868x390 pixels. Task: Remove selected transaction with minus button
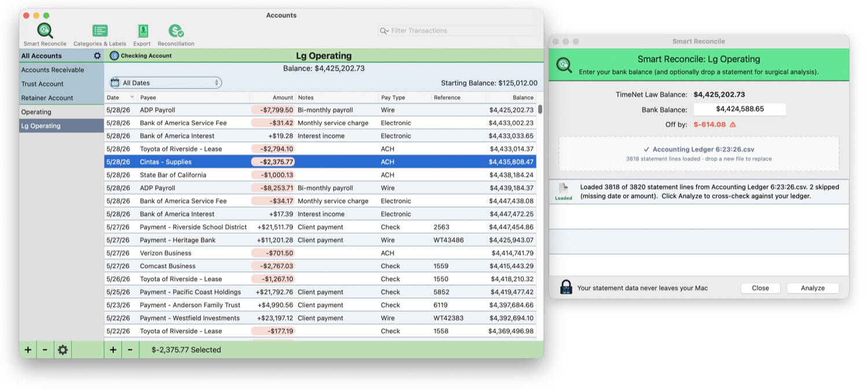click(130, 349)
